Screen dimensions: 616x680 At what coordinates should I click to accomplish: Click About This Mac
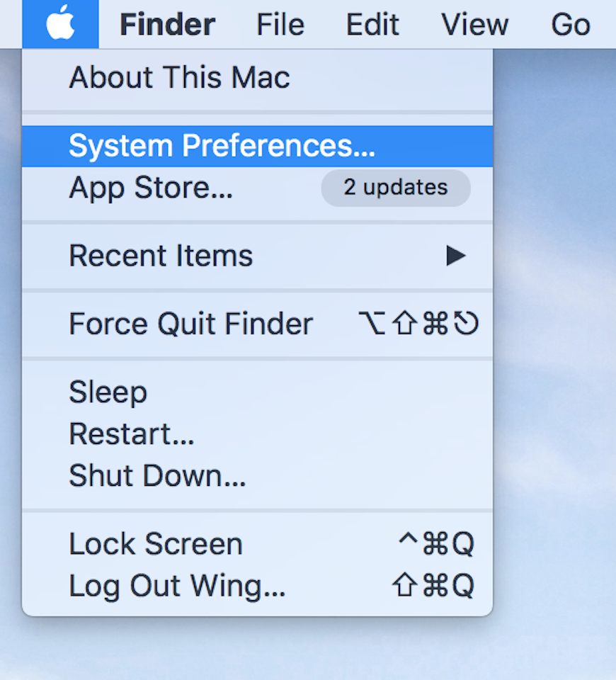[x=178, y=77]
